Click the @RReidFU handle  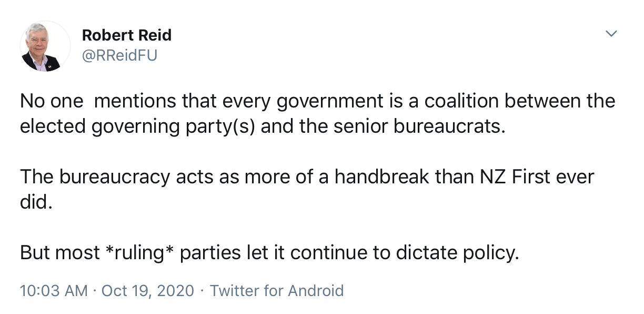119,55
